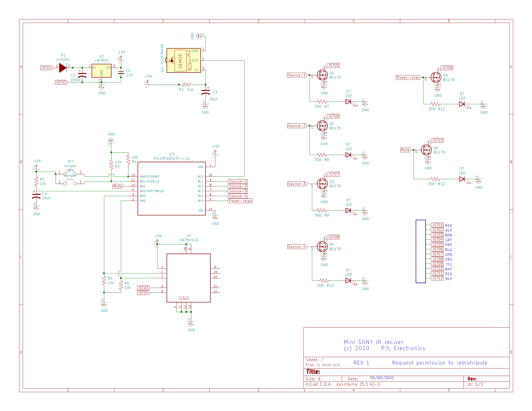532x411 pixels.
Task: Click the PIC16F18323T U3 chip body
Action: click(171, 189)
